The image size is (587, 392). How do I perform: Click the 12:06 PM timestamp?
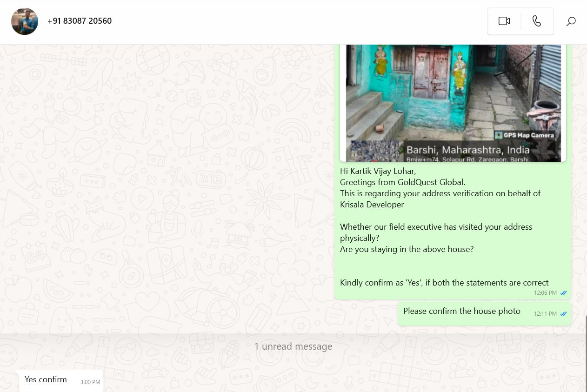click(x=545, y=293)
